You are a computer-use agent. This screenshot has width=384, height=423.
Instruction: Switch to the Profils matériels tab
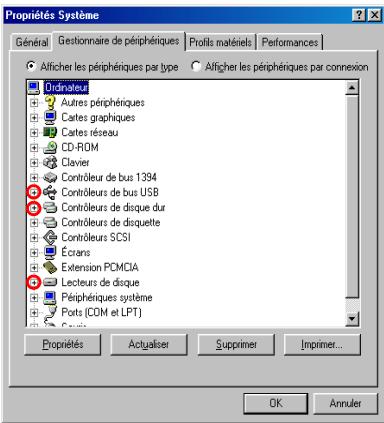220,42
